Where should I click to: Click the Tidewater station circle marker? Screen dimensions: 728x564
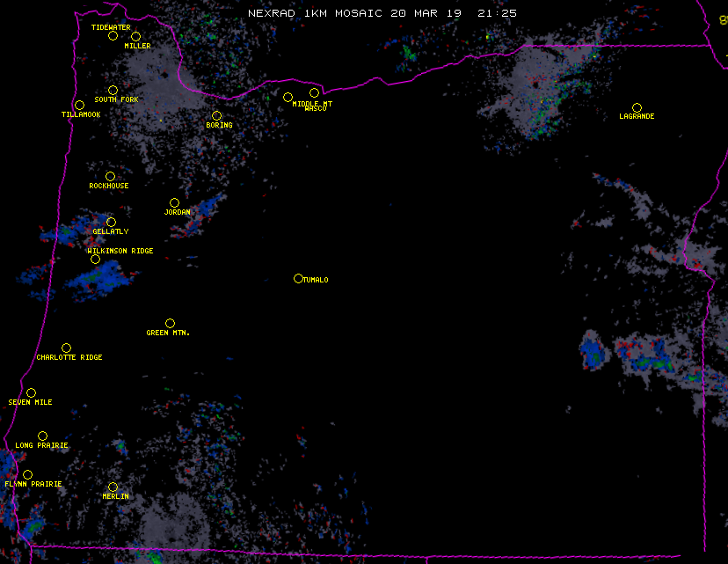(113, 36)
